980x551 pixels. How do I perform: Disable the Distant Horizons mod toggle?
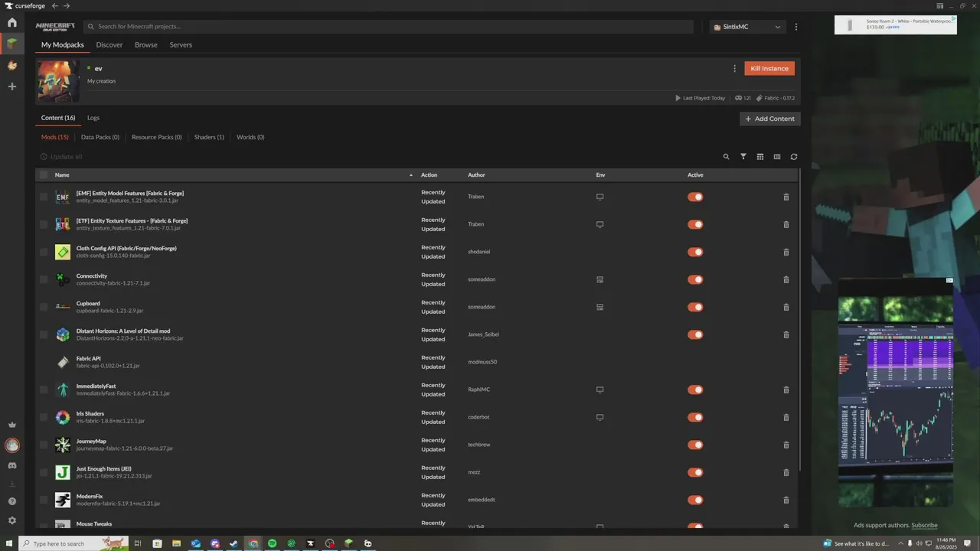(x=695, y=334)
